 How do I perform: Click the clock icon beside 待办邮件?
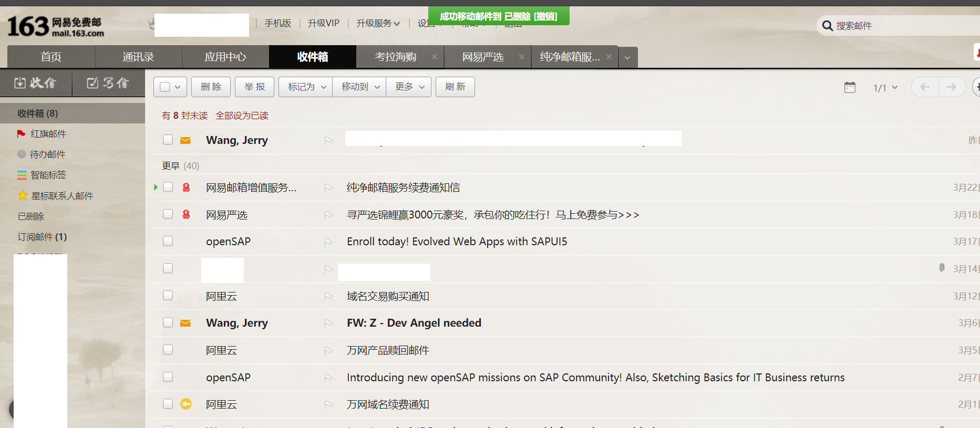(22, 154)
